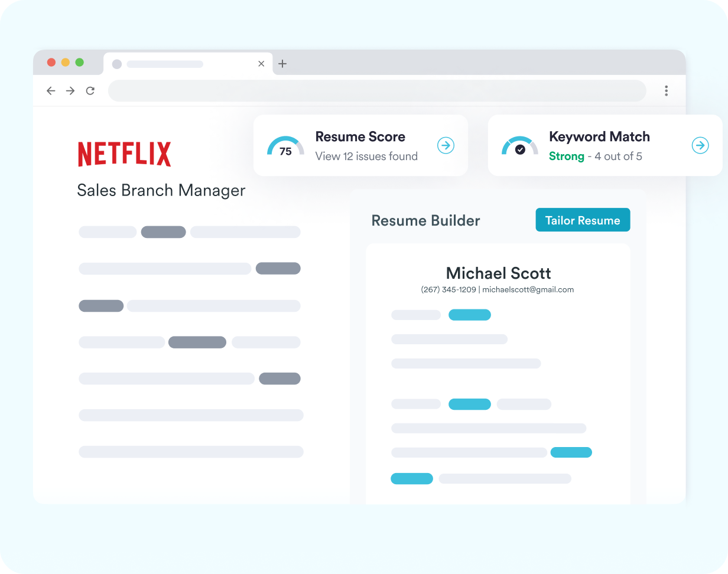The height and width of the screenshot is (574, 728).
Task: Select Michael Scott's email address
Action: coord(528,289)
